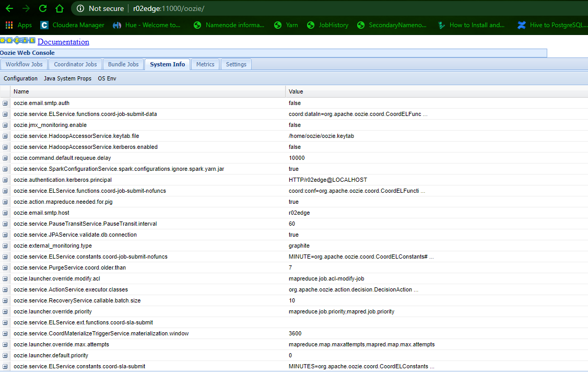Expand the oozie.email.smtp.auth row
588x373 pixels.
5,103
